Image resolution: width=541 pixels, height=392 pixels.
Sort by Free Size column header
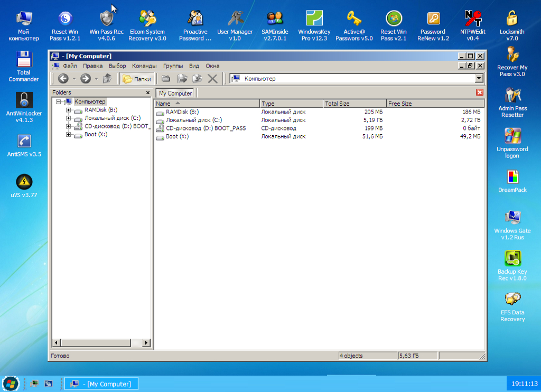tap(435, 104)
